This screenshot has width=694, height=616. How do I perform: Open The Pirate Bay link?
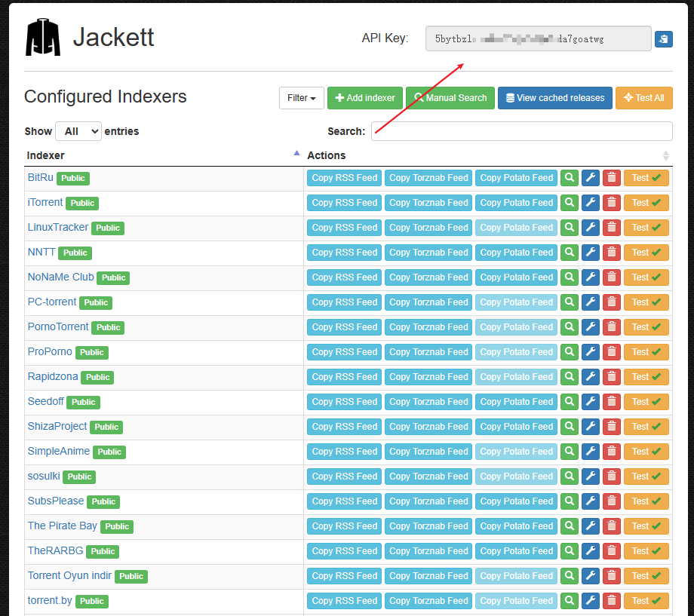[63, 526]
